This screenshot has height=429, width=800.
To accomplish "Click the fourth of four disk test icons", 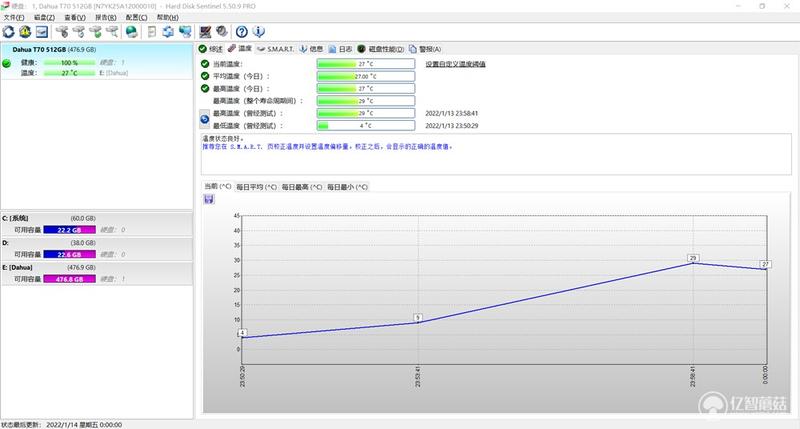I will pyautogui.click(x=112, y=32).
